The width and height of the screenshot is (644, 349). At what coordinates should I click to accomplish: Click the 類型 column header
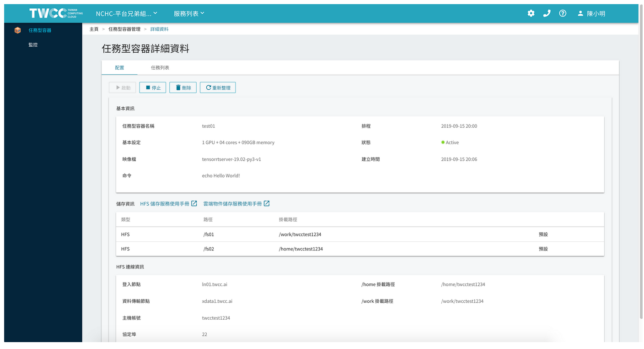tap(126, 219)
